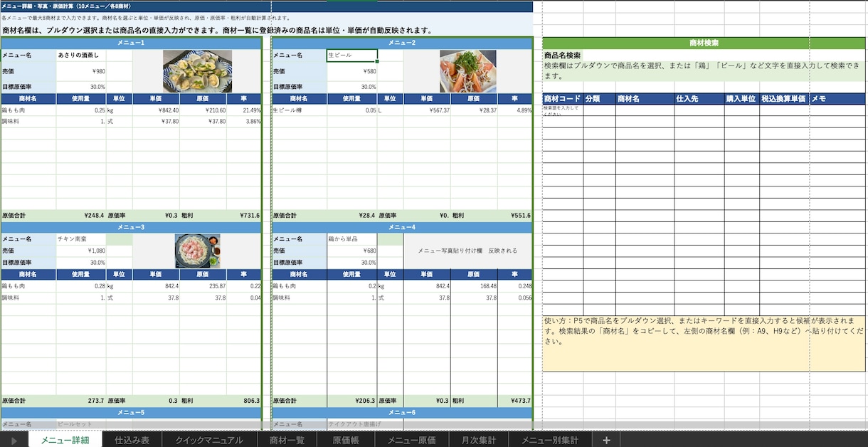Select cost value 235.87 in Menu 3

(203, 285)
